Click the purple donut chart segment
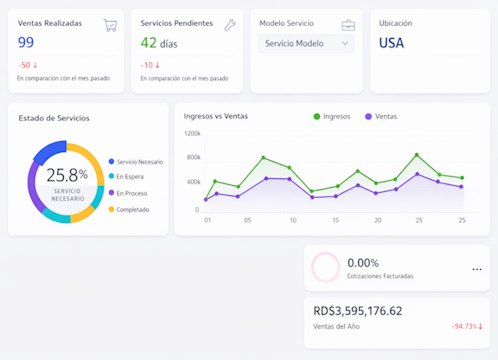This screenshot has width=498, height=360. 34,186
